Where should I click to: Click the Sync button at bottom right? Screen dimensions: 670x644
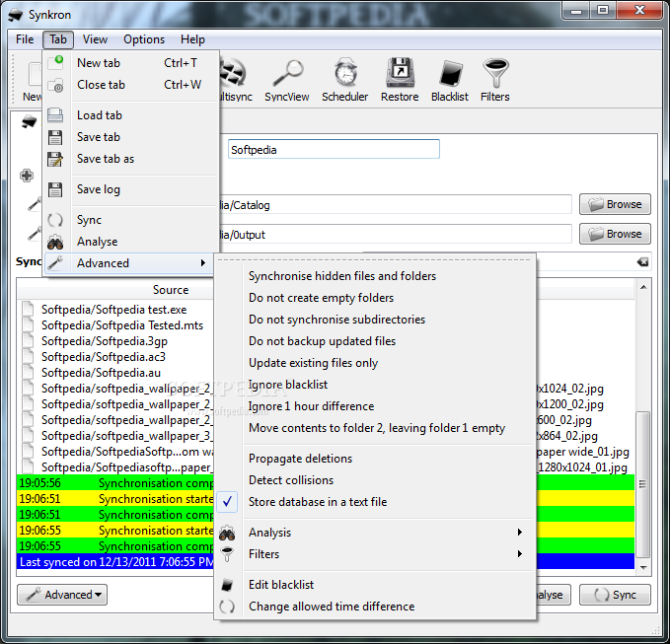point(615,595)
